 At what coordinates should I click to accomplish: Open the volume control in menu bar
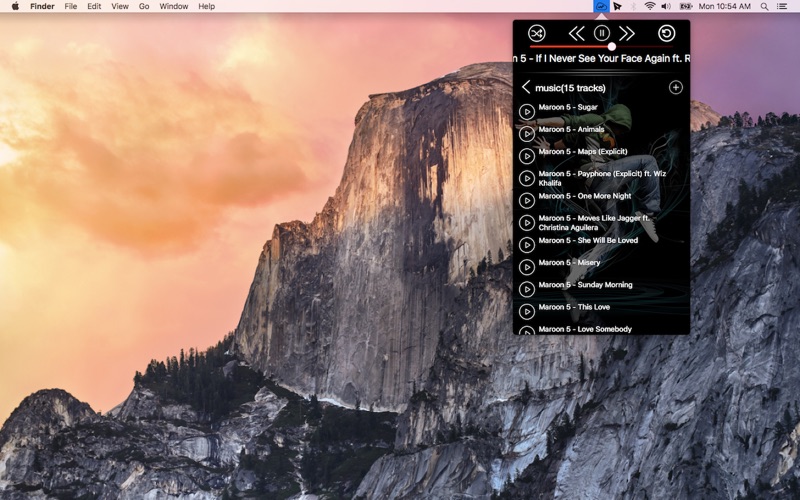coord(666,6)
